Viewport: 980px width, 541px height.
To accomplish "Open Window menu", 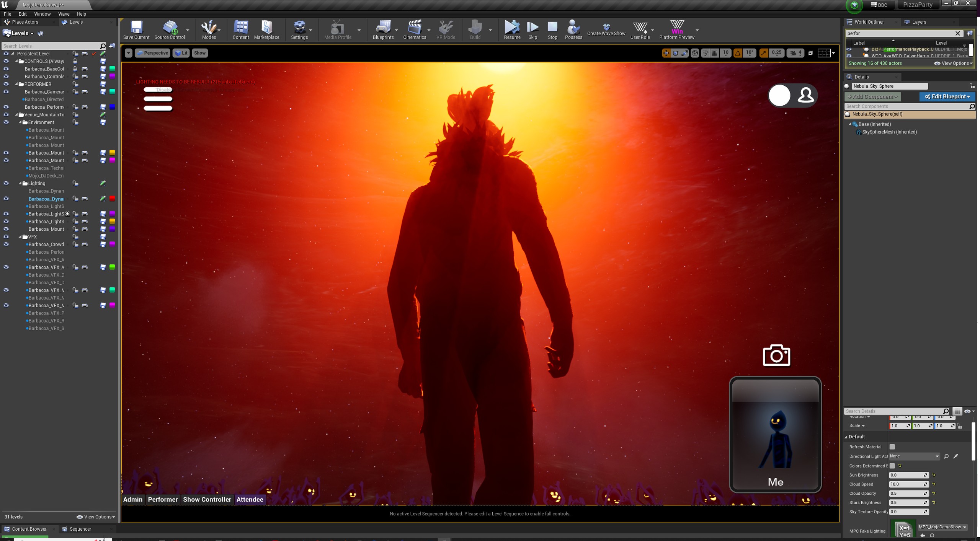I will tap(42, 14).
